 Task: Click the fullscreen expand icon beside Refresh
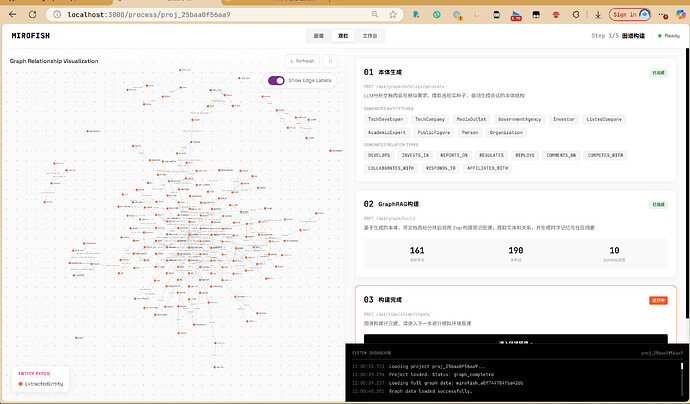point(330,61)
